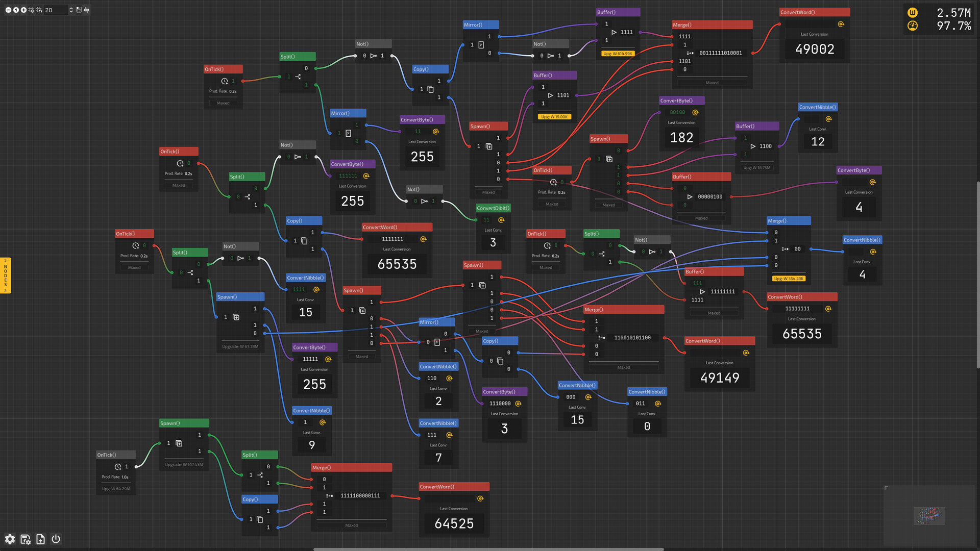Reset zoom with the '1' icon
Screen dimensions: 980x551
tap(16, 10)
